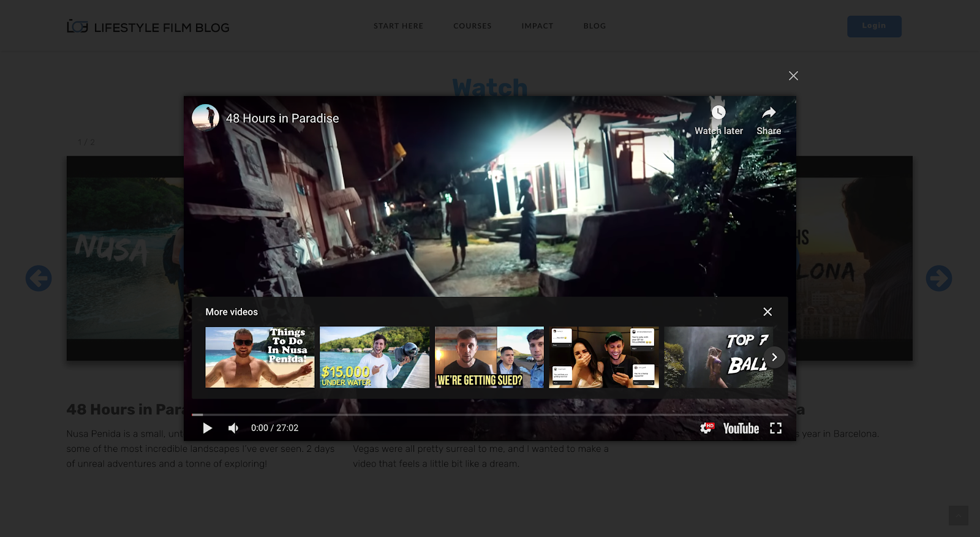Select the We're Getting Sued video thumbnail
Viewport: 980px width, 537px height.
489,357
